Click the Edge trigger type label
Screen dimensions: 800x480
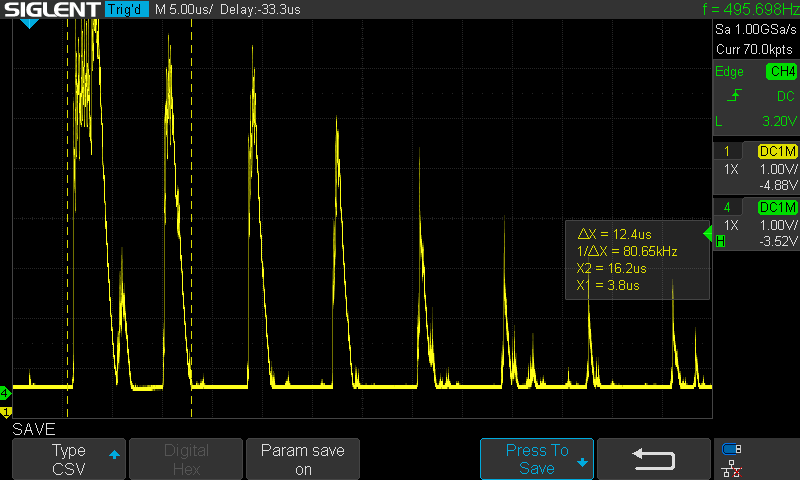tap(729, 71)
